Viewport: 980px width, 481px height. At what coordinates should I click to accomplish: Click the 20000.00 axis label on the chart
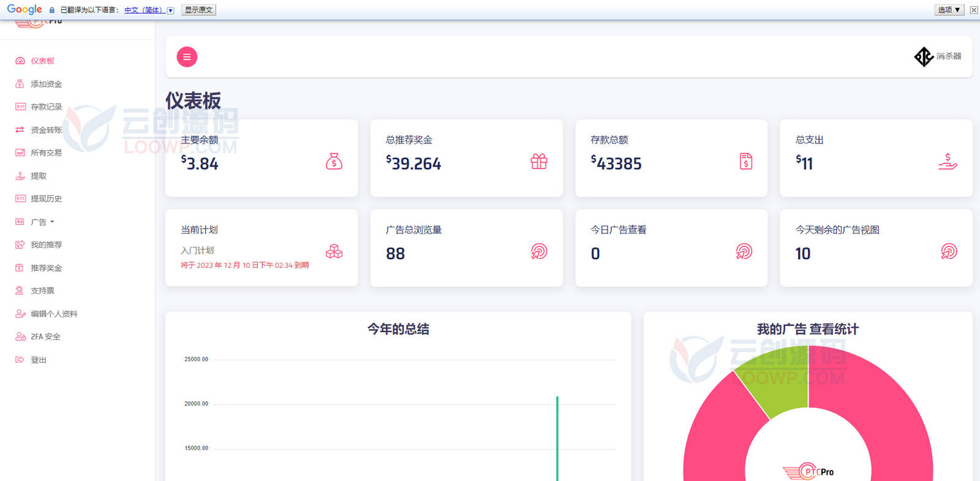coord(196,404)
